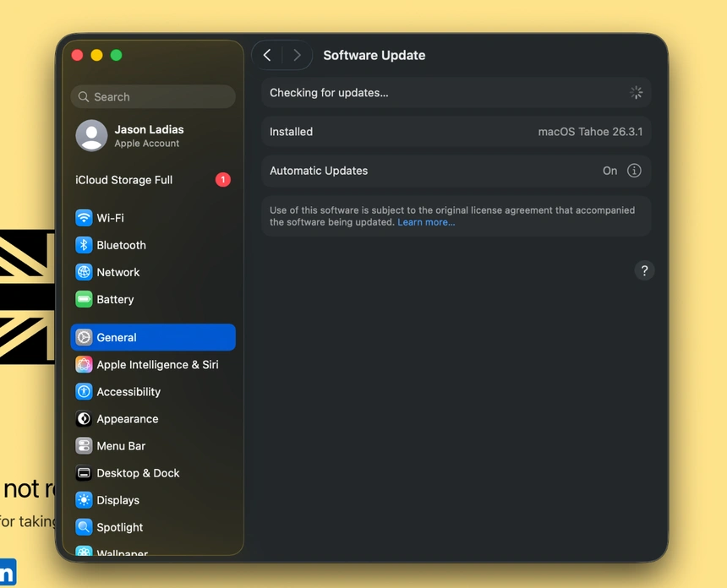727x588 pixels.
Task: Open Bluetooth settings icon
Action: pyautogui.click(x=84, y=245)
